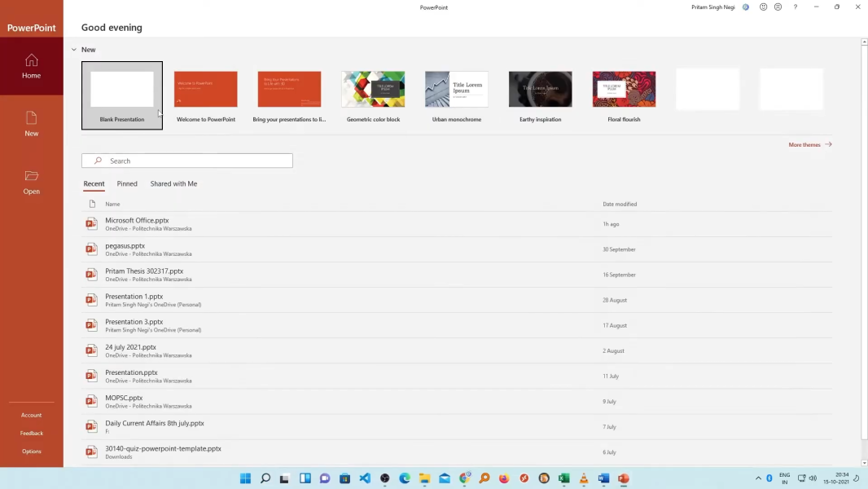The width and height of the screenshot is (868, 489).
Task: Pick the Urban monochrome theme
Action: [457, 95]
